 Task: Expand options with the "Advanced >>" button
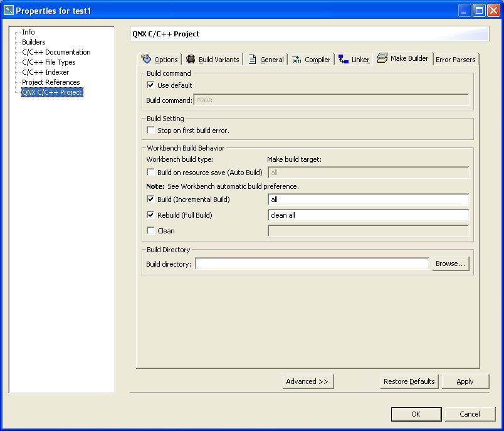click(x=308, y=381)
